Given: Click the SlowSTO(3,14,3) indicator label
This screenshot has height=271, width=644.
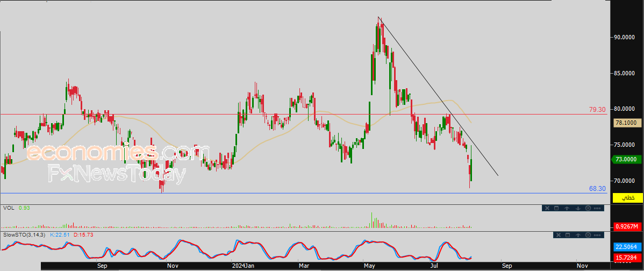Looking at the screenshot, I should pos(24,235).
